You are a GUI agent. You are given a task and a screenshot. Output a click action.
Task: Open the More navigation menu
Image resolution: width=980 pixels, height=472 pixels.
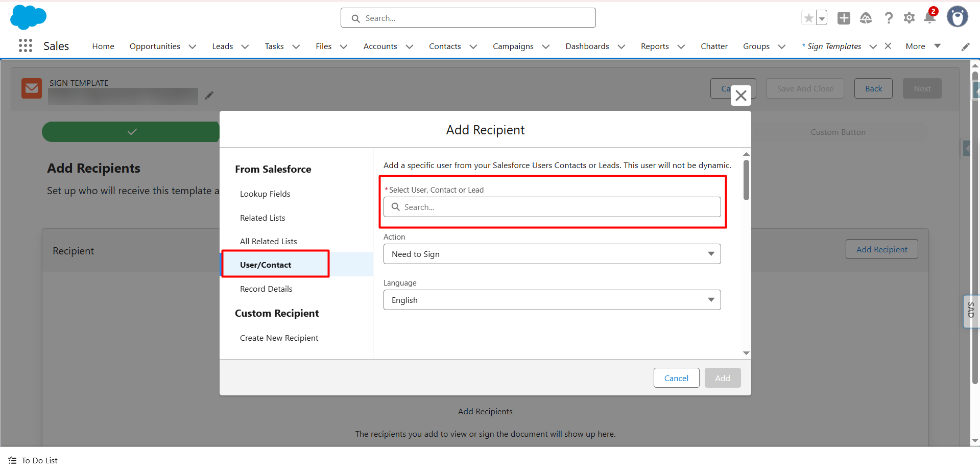tap(922, 46)
